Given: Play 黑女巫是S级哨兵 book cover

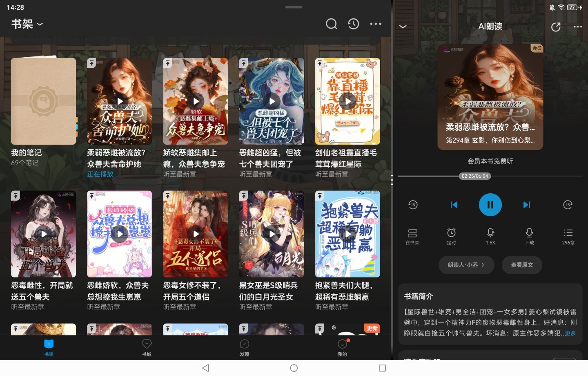Looking at the screenshot, I should [x=272, y=234].
